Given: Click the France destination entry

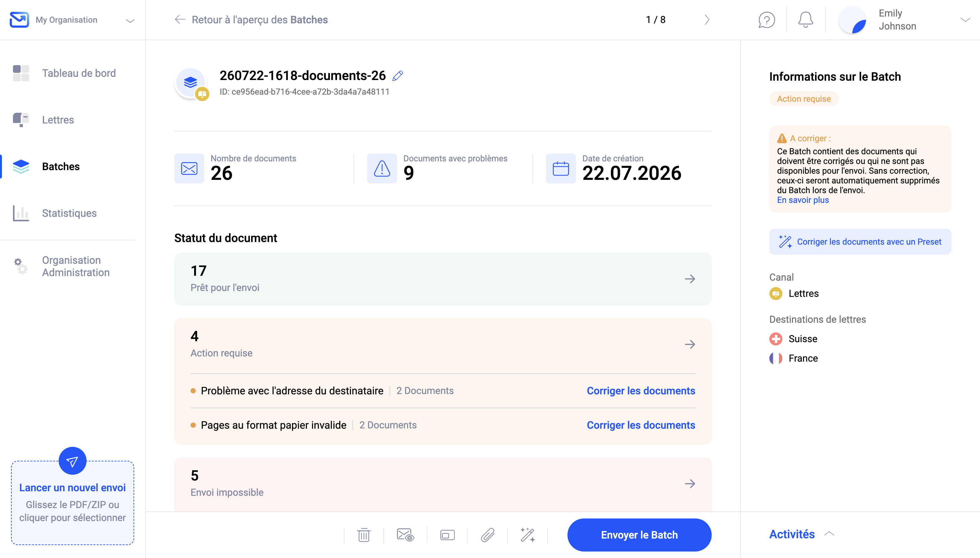Looking at the screenshot, I should (793, 358).
